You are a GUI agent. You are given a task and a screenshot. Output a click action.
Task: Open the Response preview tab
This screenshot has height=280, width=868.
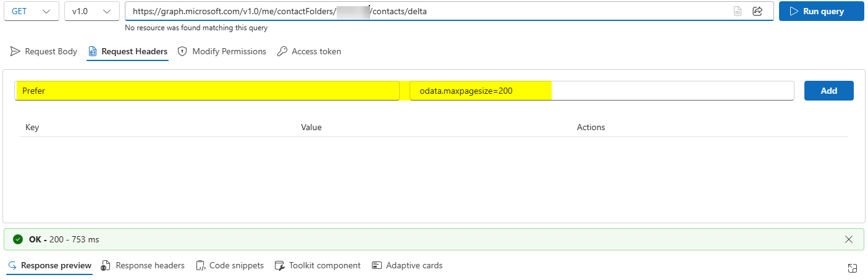coord(49,266)
